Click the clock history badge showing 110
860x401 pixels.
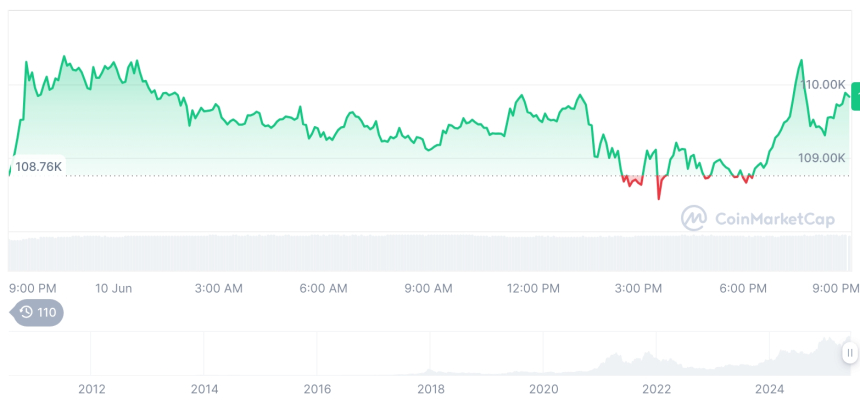click(38, 312)
